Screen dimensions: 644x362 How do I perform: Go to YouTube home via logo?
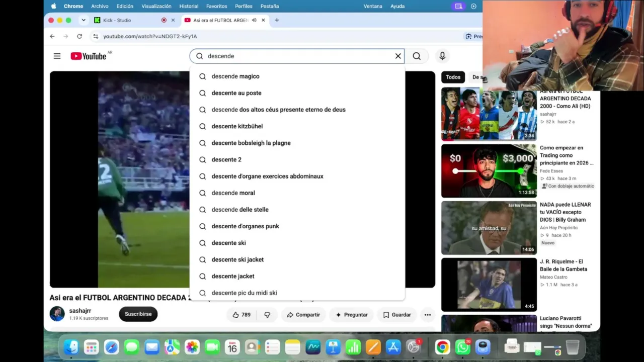pos(89,56)
